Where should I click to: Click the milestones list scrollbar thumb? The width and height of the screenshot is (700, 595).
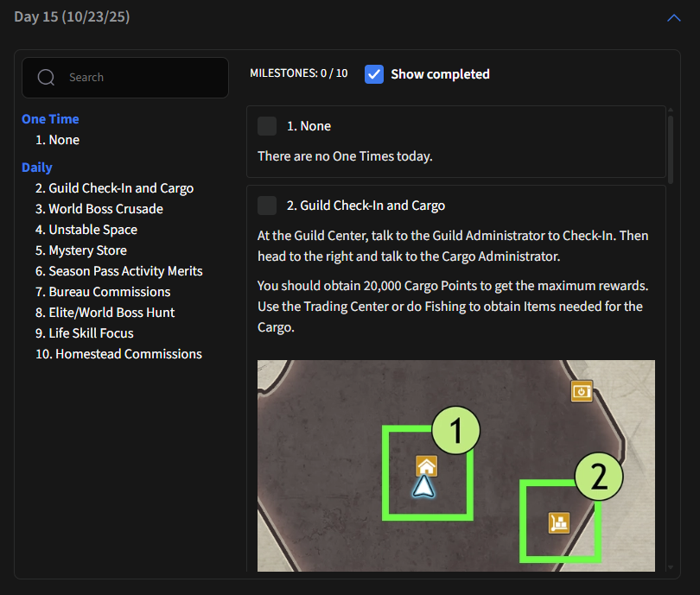point(671,149)
